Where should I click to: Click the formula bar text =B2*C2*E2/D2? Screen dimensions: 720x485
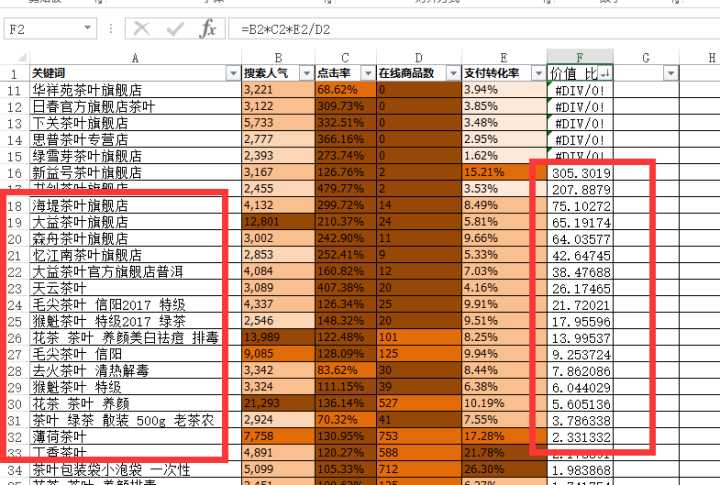[x=286, y=30]
